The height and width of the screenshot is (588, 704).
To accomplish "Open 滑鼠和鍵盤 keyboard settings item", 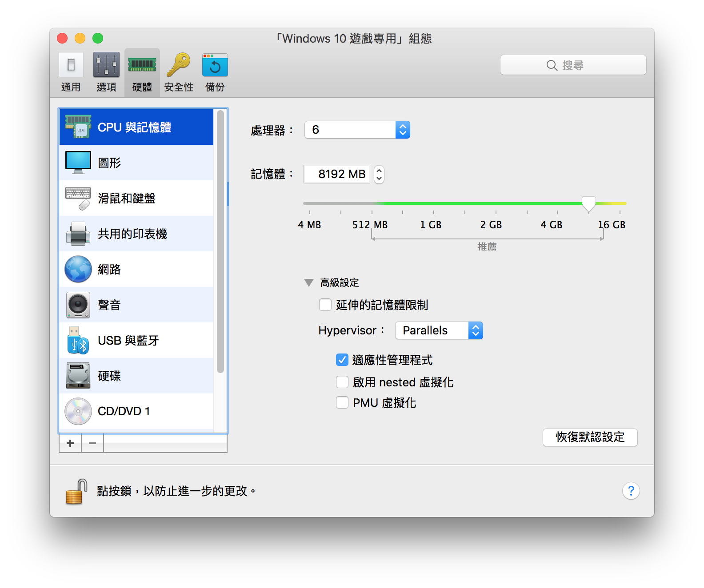I will click(x=136, y=198).
